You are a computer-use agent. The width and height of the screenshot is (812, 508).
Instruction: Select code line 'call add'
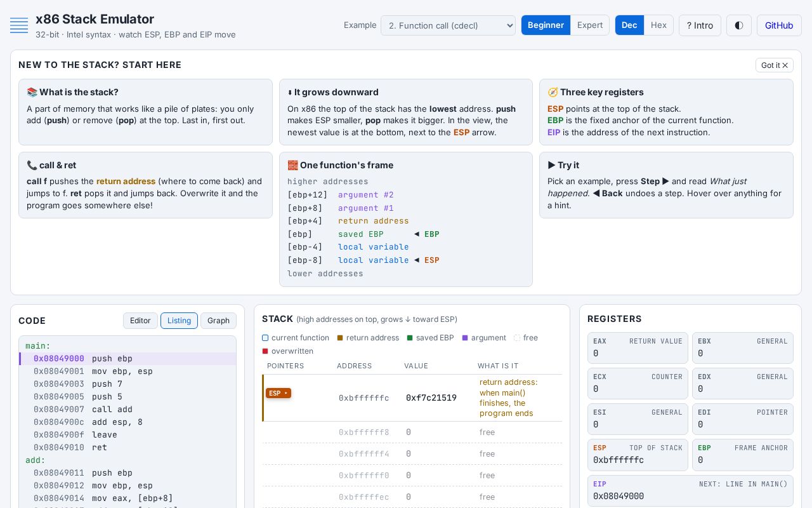pyautogui.click(x=128, y=410)
